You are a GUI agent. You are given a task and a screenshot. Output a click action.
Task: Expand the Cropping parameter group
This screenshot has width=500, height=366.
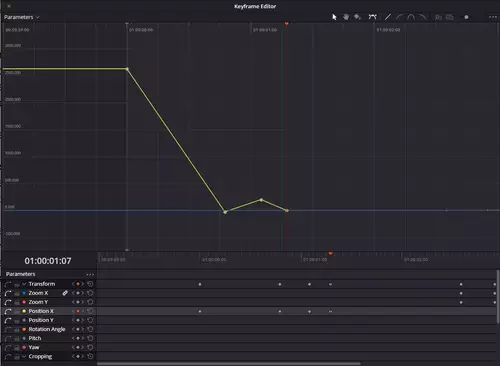click(x=24, y=356)
